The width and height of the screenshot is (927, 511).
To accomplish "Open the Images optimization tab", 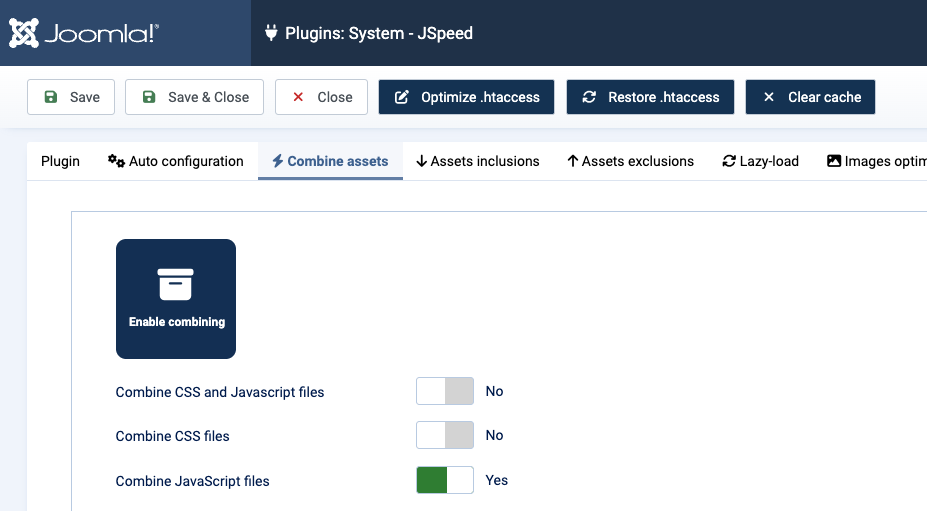I will [x=877, y=161].
